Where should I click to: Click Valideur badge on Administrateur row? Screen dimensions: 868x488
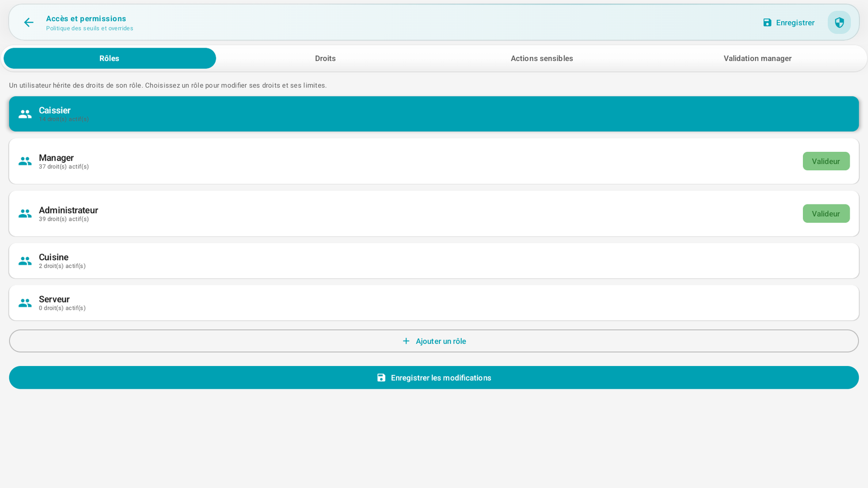click(826, 214)
